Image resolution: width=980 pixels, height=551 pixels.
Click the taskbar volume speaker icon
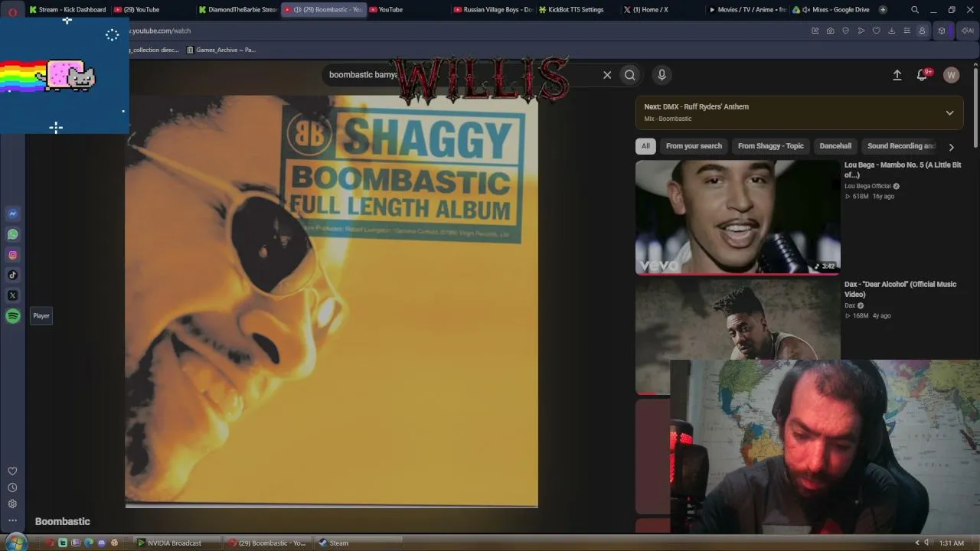pos(926,543)
